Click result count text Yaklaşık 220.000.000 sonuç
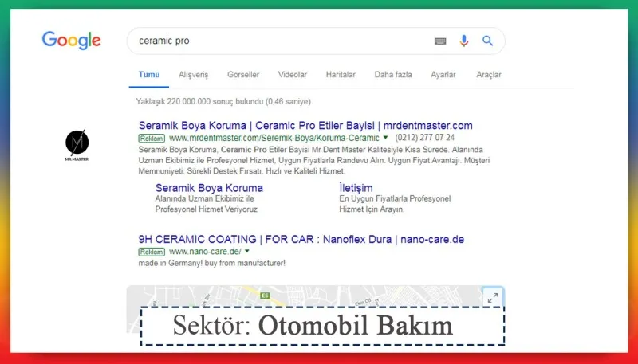The width and height of the screenshot is (638, 364). coord(223,102)
